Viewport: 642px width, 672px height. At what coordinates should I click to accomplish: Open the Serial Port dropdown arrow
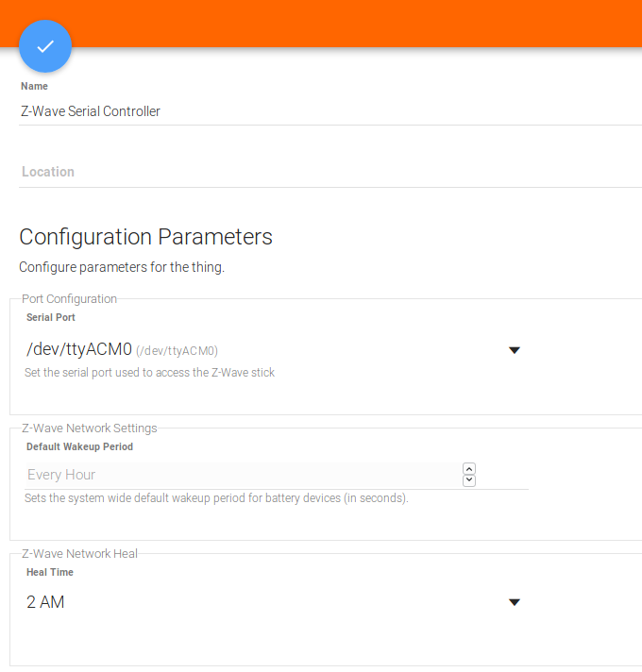pyautogui.click(x=515, y=350)
